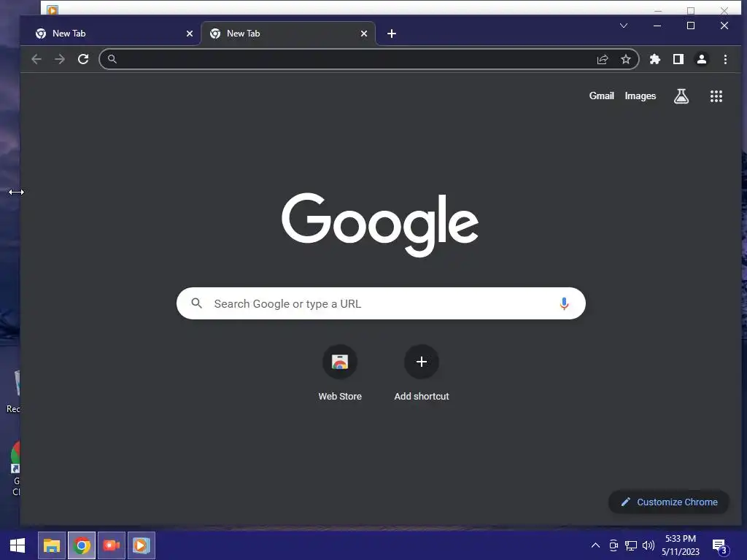Viewport: 747px width, 560px height.
Task: Close the first New Tab
Action: (190, 34)
